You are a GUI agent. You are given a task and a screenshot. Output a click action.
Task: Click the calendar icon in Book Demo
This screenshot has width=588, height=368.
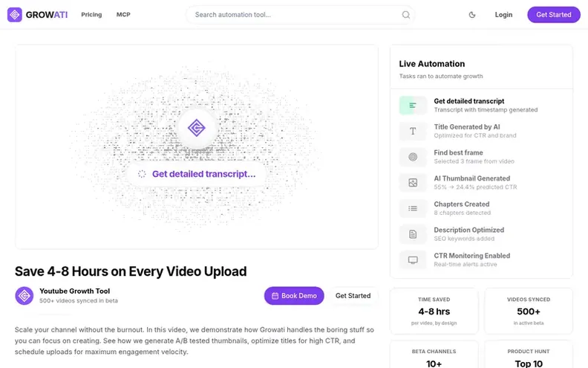[275, 296]
